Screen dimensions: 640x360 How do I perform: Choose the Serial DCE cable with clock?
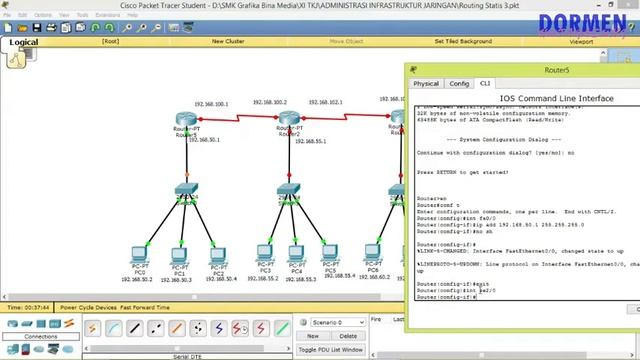point(240,328)
